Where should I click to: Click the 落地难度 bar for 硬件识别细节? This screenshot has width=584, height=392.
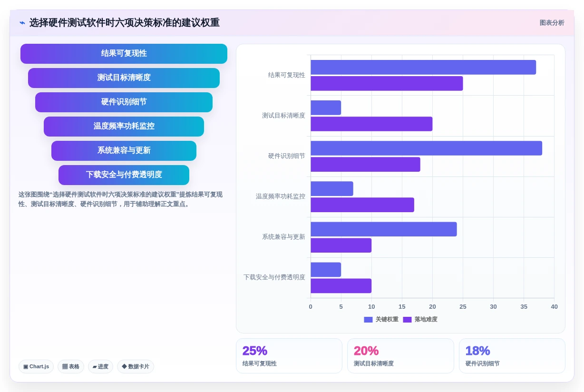point(365,164)
